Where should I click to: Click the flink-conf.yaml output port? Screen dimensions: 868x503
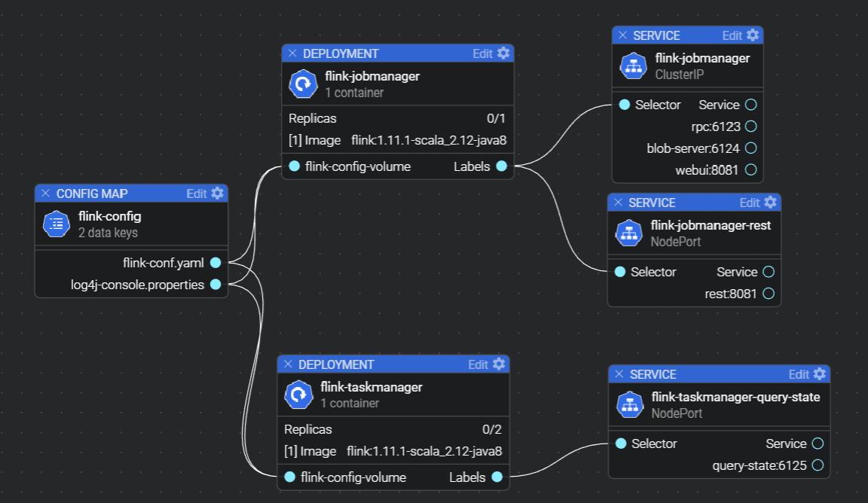[216, 263]
